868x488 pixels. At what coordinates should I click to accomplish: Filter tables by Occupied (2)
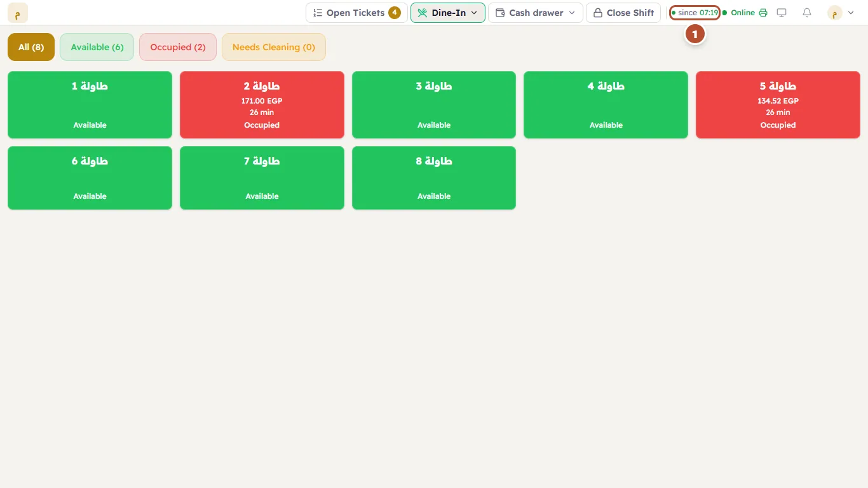(178, 47)
